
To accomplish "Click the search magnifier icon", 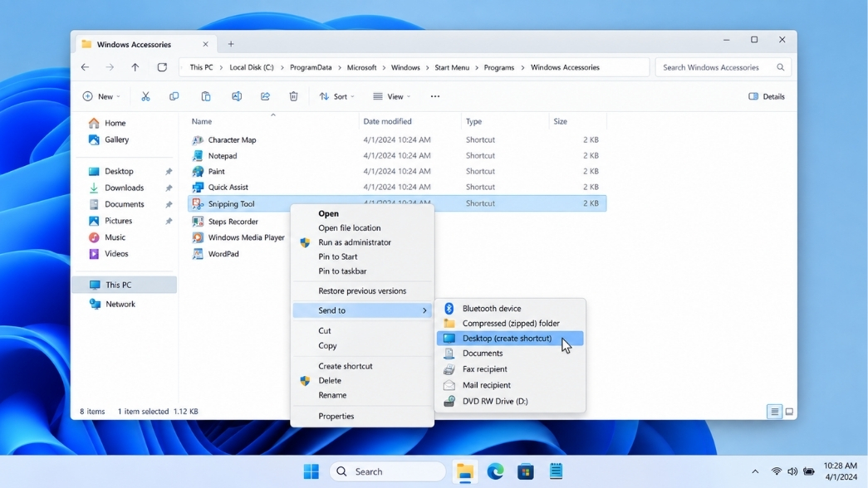I will pyautogui.click(x=781, y=67).
